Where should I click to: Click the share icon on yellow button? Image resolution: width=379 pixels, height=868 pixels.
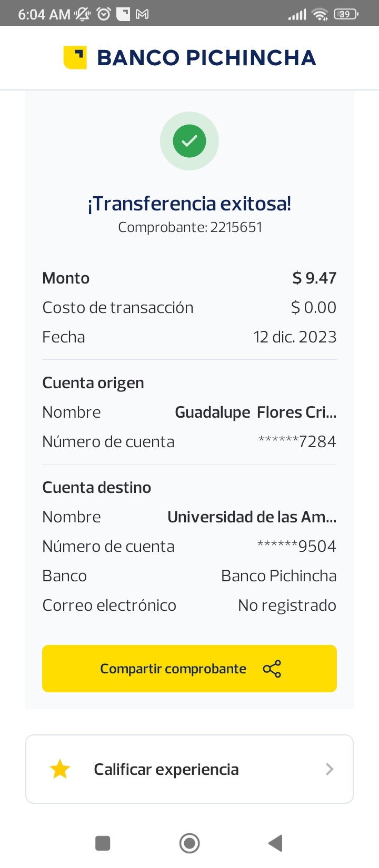272,669
